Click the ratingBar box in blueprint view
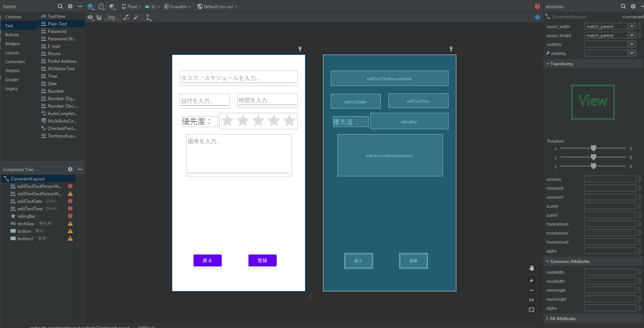Screen dimensions: 644x328 pos(409,121)
